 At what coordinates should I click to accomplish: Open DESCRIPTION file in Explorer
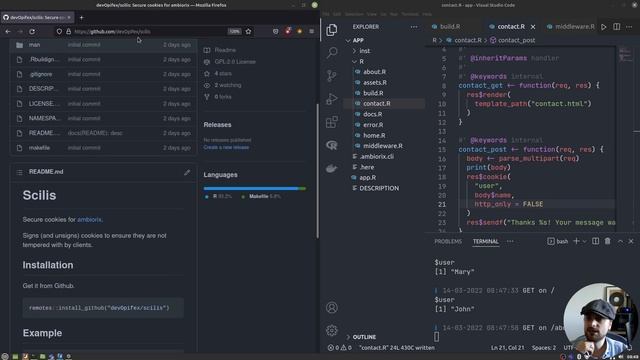click(x=379, y=188)
